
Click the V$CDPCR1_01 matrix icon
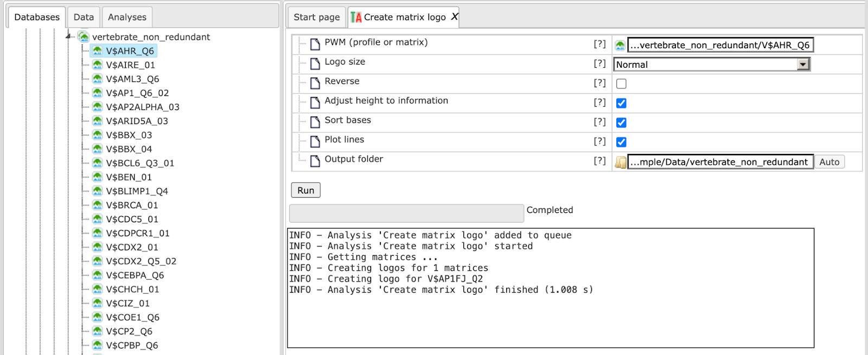(x=98, y=233)
